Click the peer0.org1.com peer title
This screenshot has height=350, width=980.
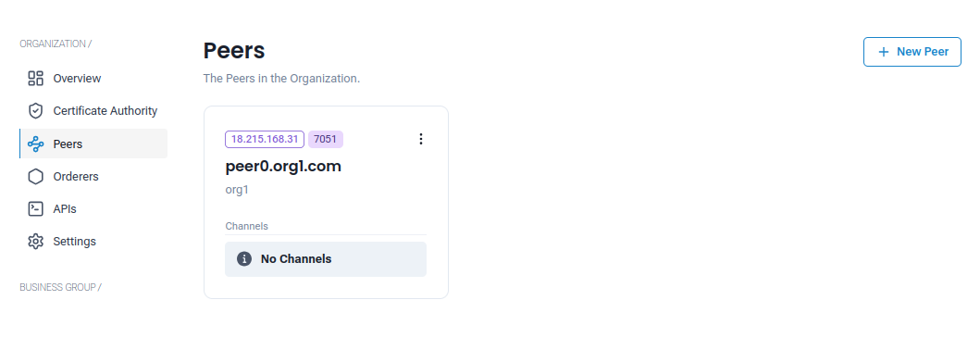(283, 167)
